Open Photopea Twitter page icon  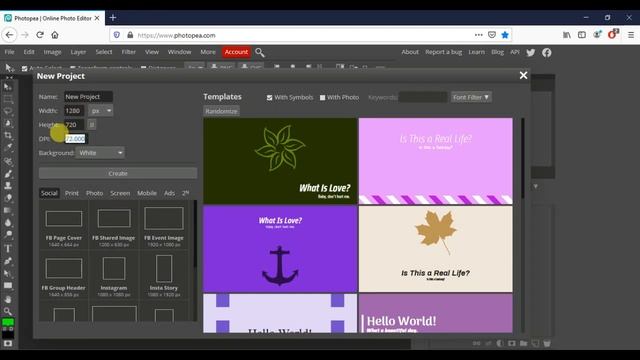point(531,52)
